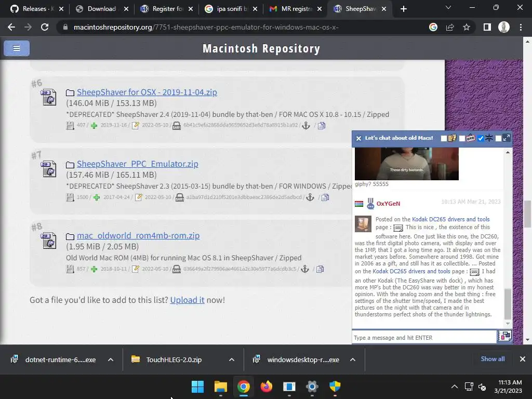Open Windows Security from the taskbar
The image size is (532, 399).
(335, 386)
